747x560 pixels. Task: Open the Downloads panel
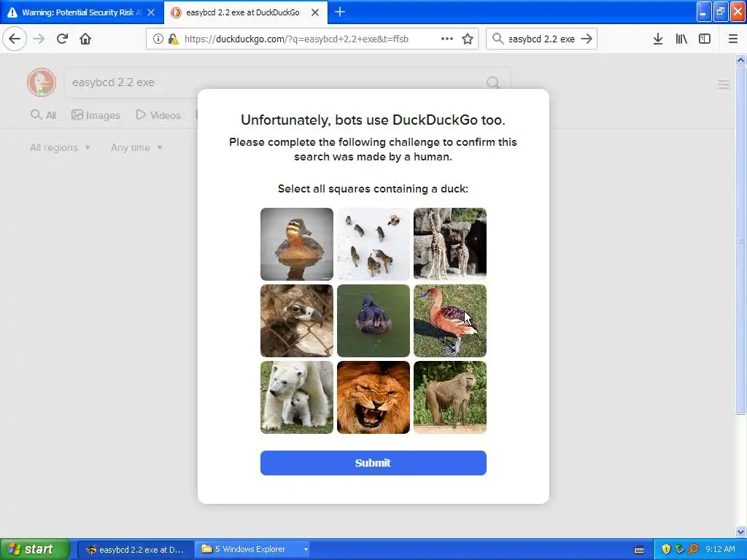(658, 39)
